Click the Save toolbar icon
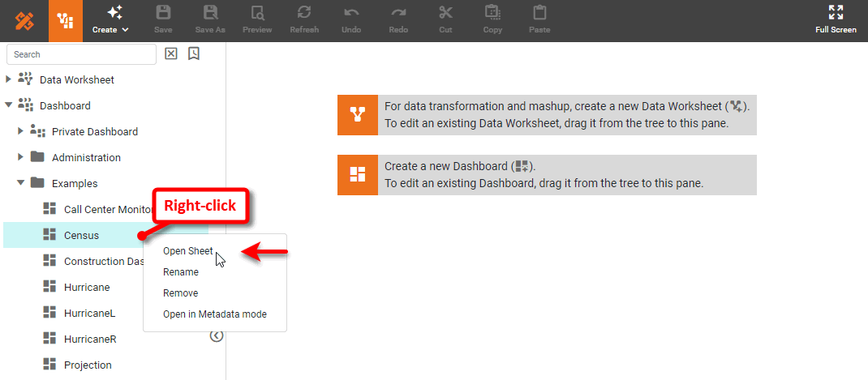This screenshot has height=380, width=868. pyautogui.click(x=163, y=13)
